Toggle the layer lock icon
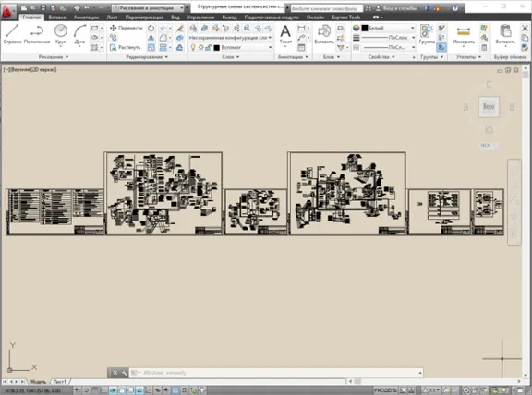 (209, 47)
